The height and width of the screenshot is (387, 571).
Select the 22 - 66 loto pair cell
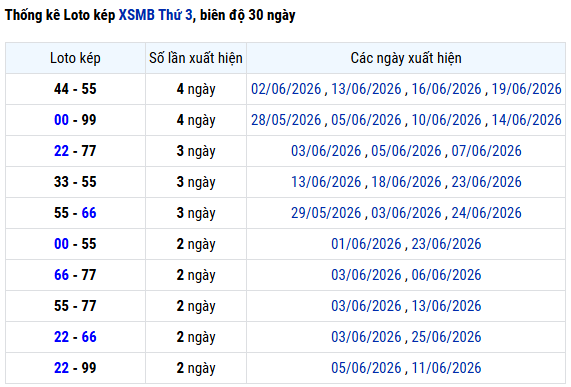tap(75, 337)
